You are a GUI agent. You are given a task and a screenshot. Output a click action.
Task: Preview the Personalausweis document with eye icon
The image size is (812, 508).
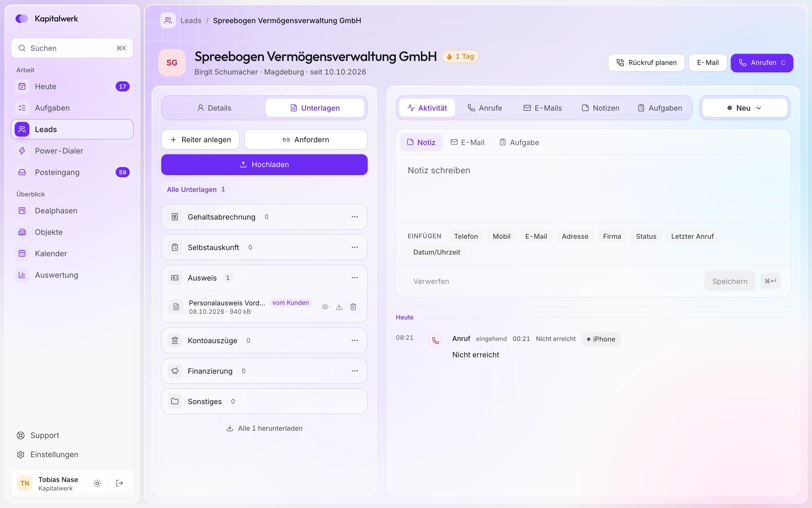[x=325, y=307]
